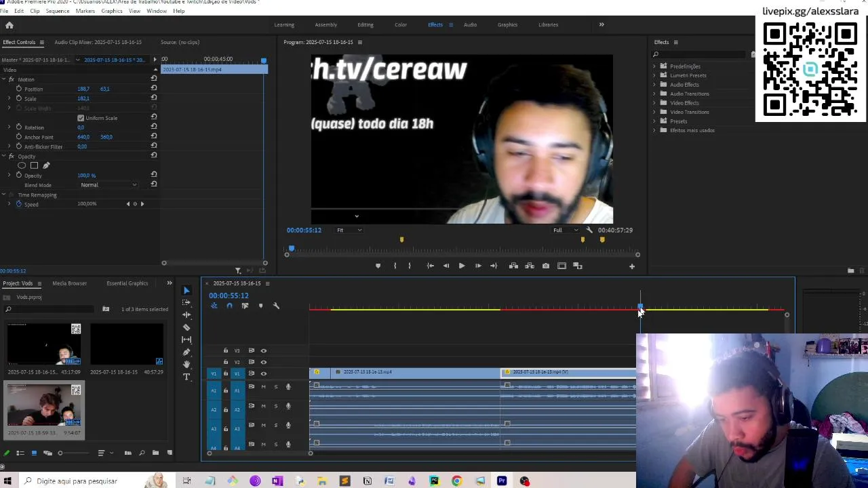Select the Hand tool
The width and height of the screenshot is (868, 488).
coord(186,364)
